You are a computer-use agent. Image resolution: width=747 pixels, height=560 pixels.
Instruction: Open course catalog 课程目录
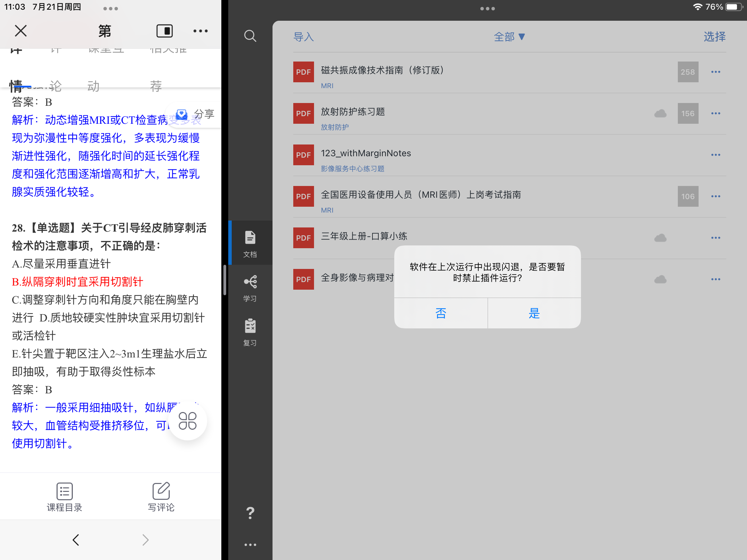tap(64, 497)
